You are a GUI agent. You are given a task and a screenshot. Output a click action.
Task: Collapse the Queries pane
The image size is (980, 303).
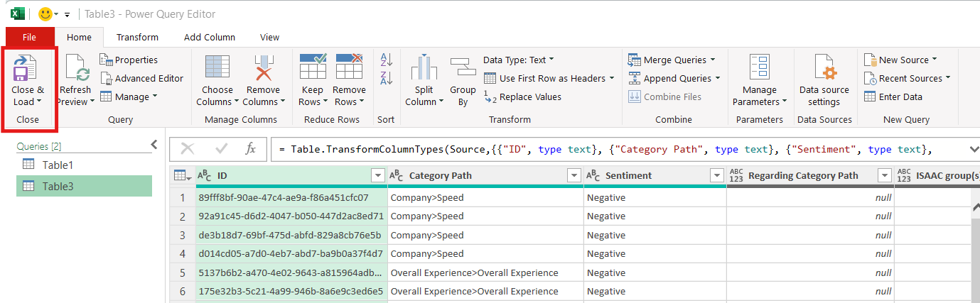154,145
